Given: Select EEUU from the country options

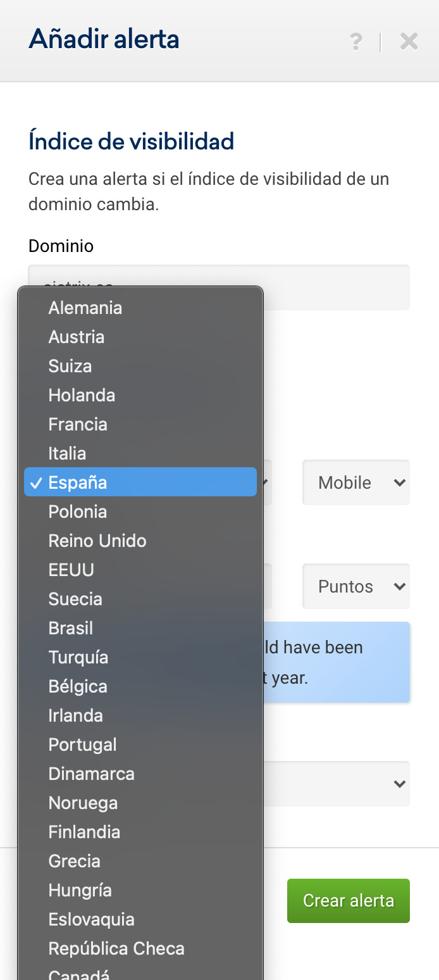Looking at the screenshot, I should pyautogui.click(x=71, y=570).
